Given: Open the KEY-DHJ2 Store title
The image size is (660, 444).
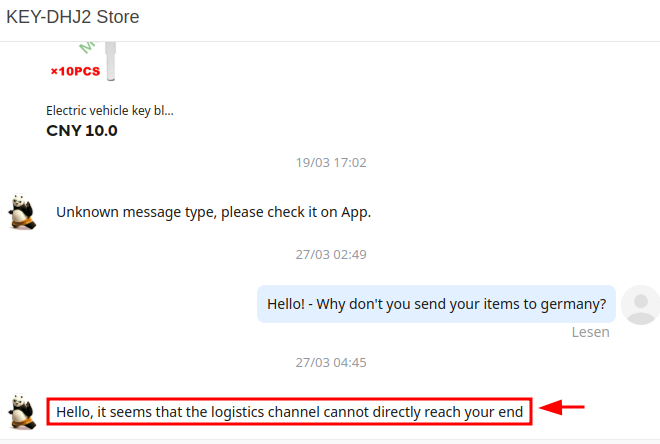Looking at the screenshot, I should point(73,17).
